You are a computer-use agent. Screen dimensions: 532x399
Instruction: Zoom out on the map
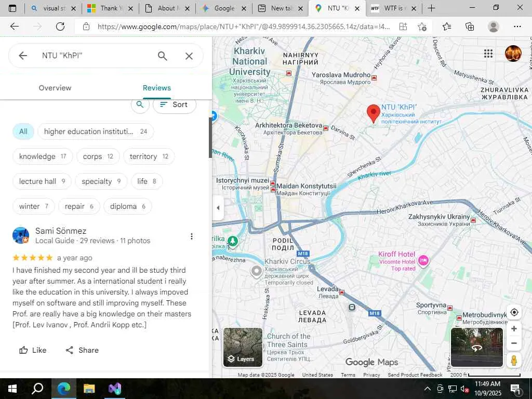tap(514, 343)
